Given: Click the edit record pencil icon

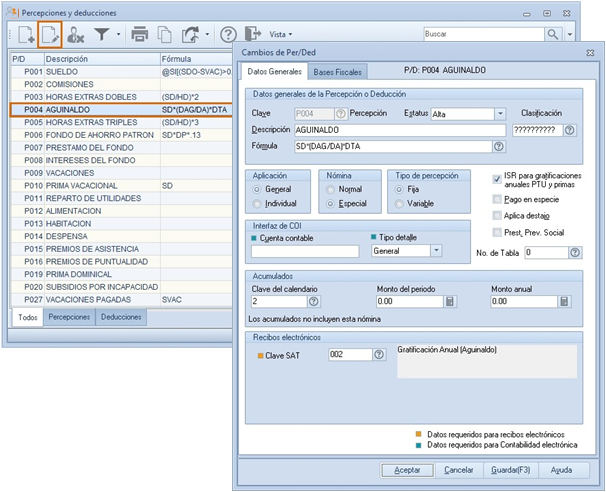Looking at the screenshot, I should click(x=50, y=35).
